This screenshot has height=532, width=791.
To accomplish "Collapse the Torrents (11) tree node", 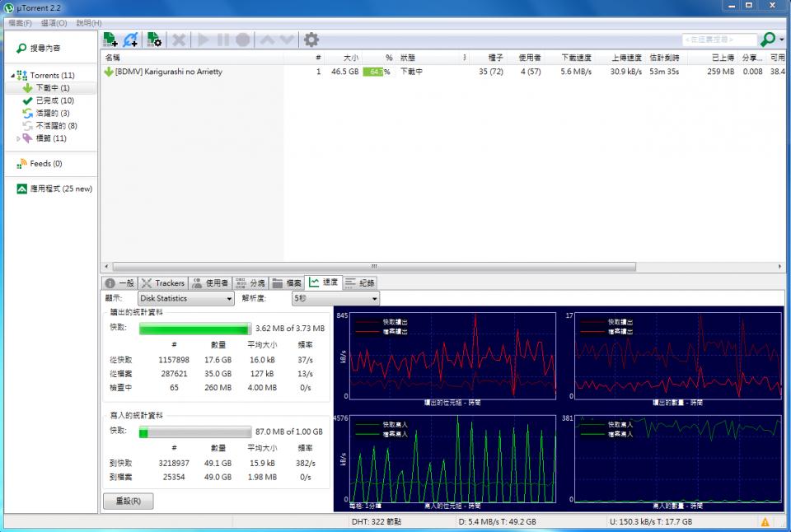I will point(12,76).
